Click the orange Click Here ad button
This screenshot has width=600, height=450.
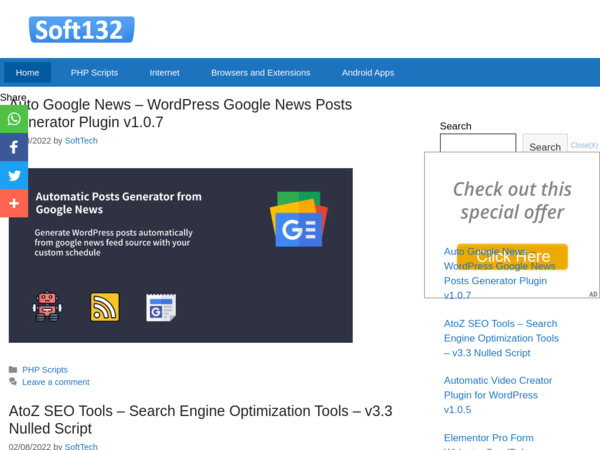click(x=512, y=257)
